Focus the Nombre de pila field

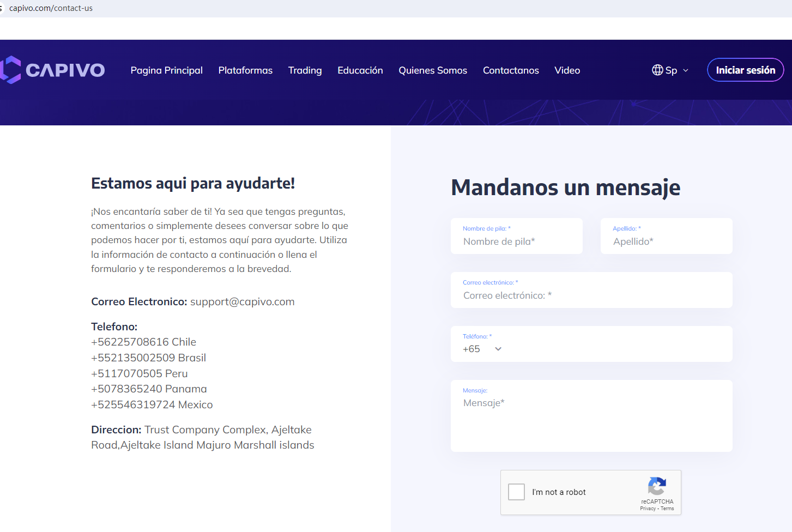516,241
